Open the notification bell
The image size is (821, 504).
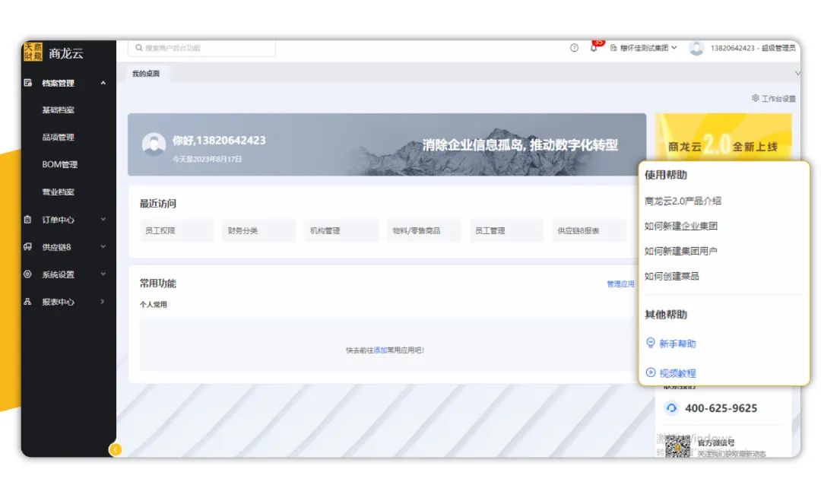coord(593,48)
